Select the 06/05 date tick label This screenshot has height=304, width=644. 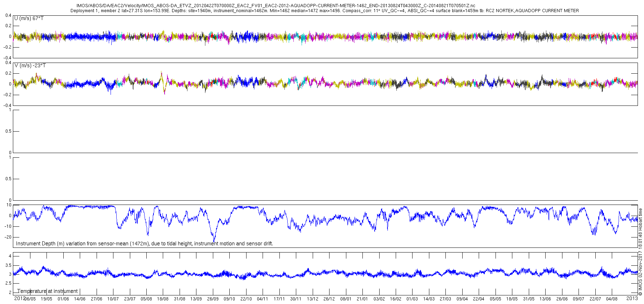point(30,299)
